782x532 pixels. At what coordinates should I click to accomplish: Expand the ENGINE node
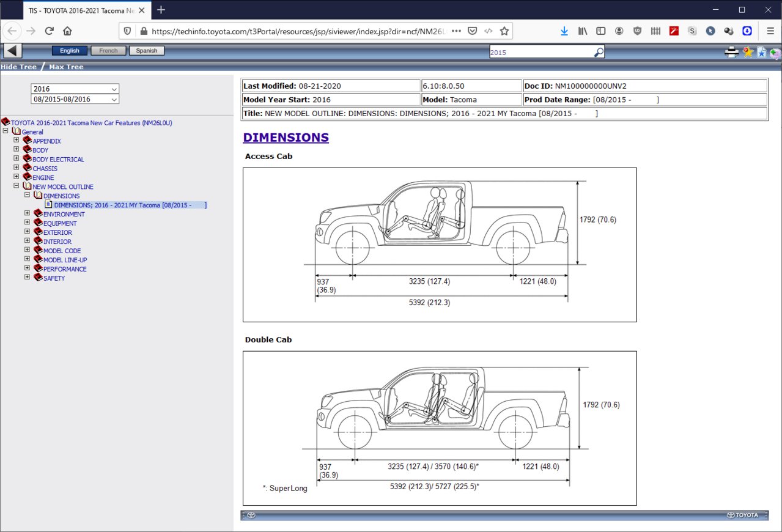17,177
